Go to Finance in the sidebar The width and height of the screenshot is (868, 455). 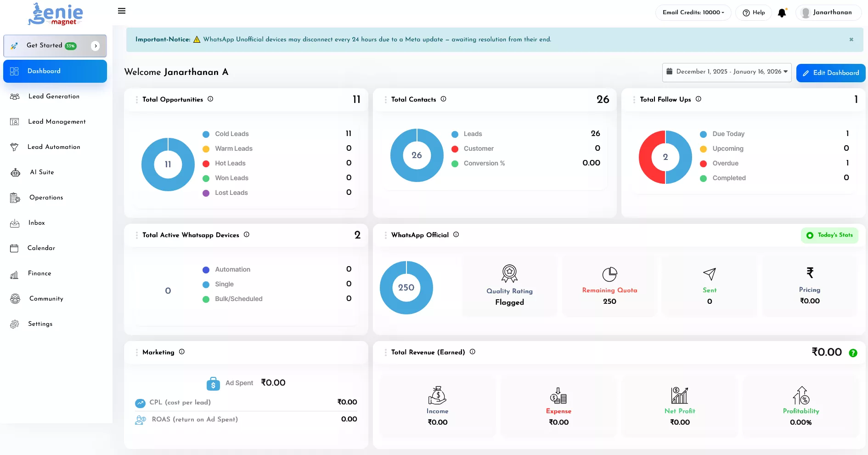click(39, 273)
